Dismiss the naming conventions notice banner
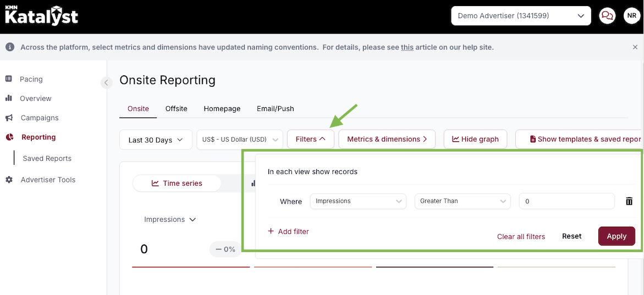Screen dimensions: 644x295 [x=635, y=47]
